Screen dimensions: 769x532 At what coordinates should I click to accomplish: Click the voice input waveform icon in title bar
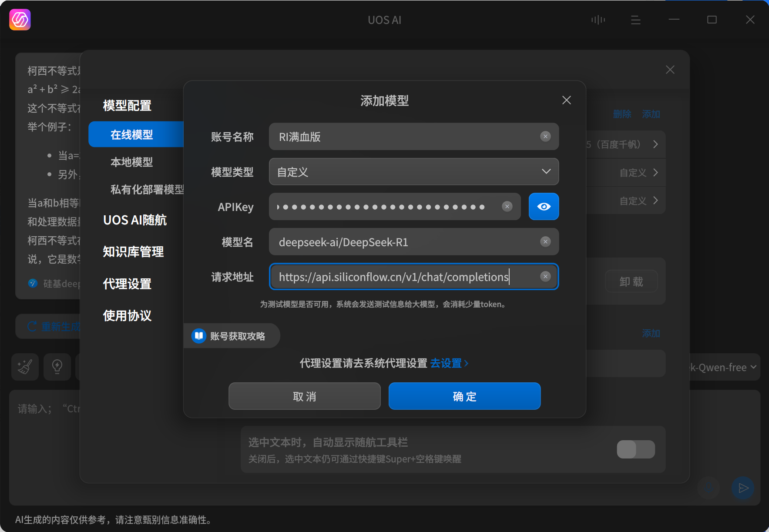tap(598, 20)
